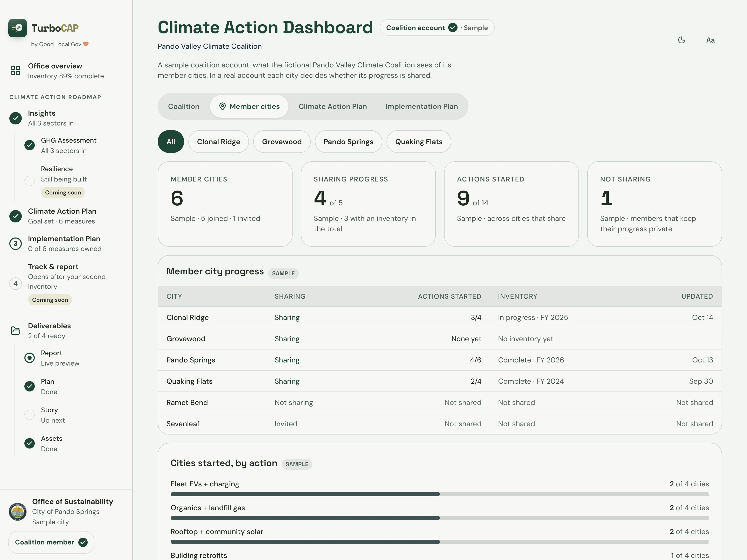The image size is (747, 560).
Task: Click the Office overview grid icon
Action: (x=16, y=71)
